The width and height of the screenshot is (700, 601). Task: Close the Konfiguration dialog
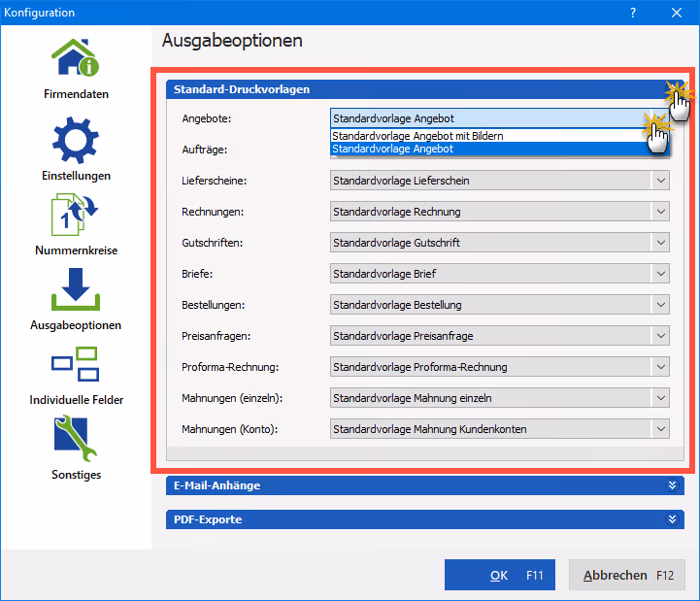pos(677,13)
